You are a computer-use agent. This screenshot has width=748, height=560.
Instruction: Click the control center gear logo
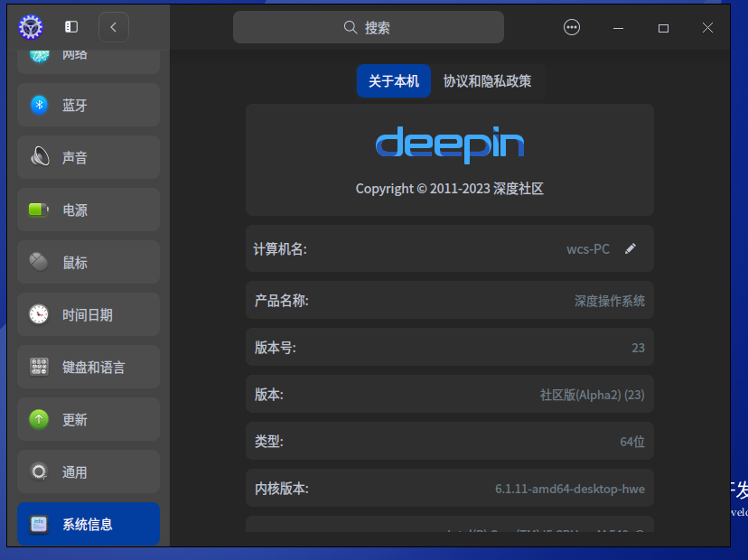pyautogui.click(x=30, y=27)
